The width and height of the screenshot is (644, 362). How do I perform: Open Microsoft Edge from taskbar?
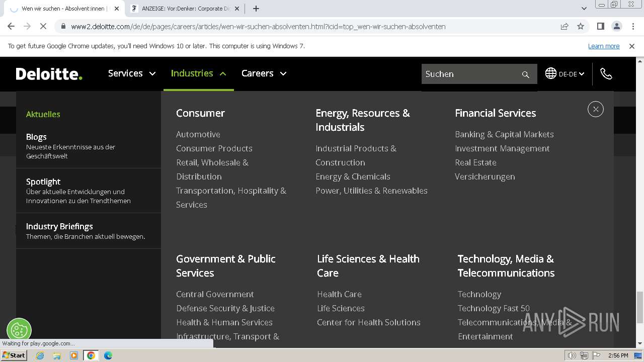pyautogui.click(x=108, y=355)
